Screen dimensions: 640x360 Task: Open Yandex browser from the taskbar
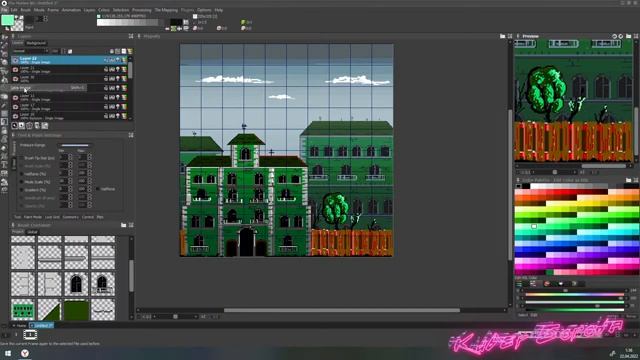click(x=24, y=353)
